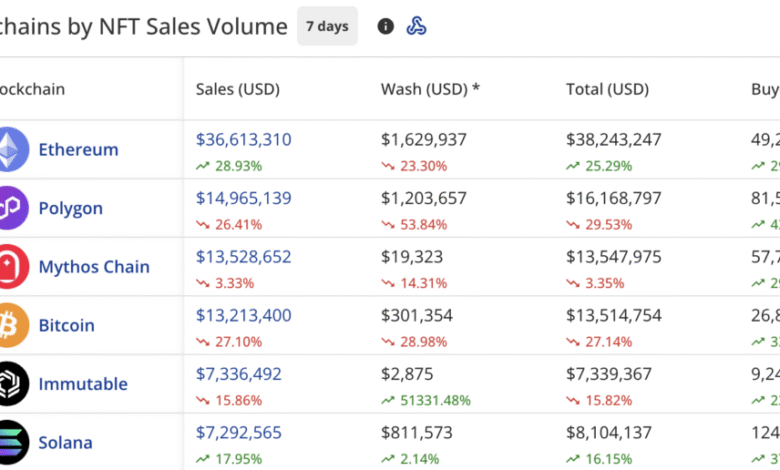The image size is (780, 470).
Task: Open the Solana blockchain link
Action: point(66,443)
